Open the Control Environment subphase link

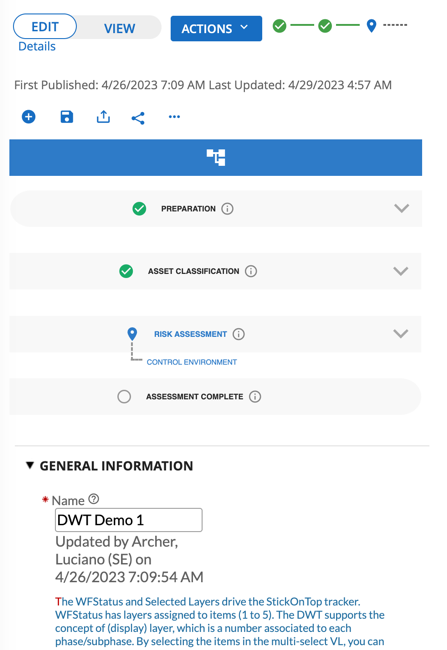pos(192,362)
